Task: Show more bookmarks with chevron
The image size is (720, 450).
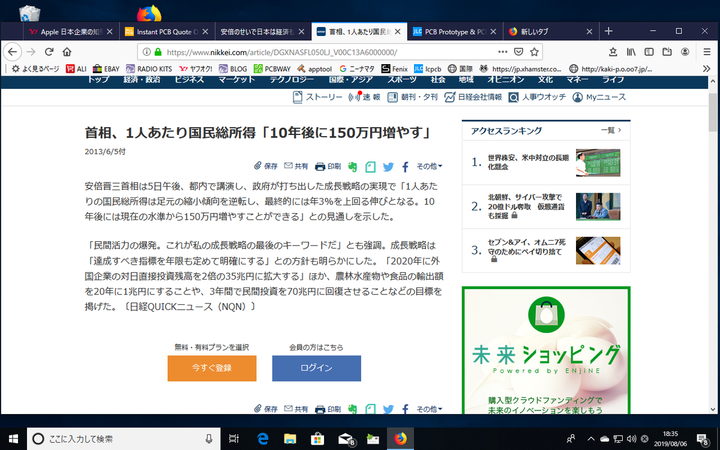Action: 706,69
